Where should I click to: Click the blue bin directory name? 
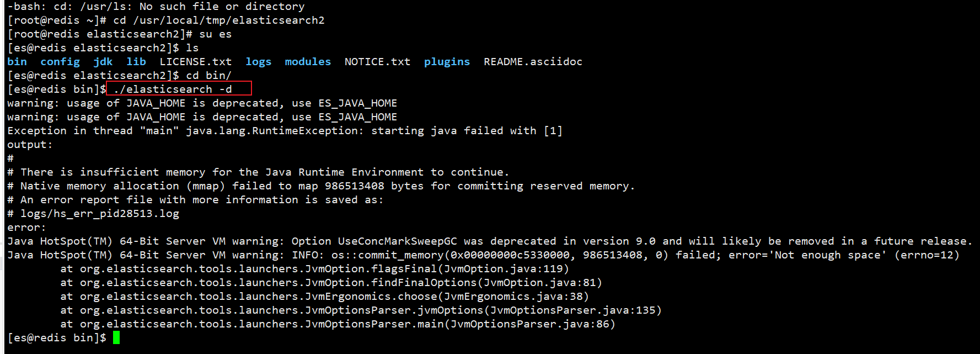point(17,61)
